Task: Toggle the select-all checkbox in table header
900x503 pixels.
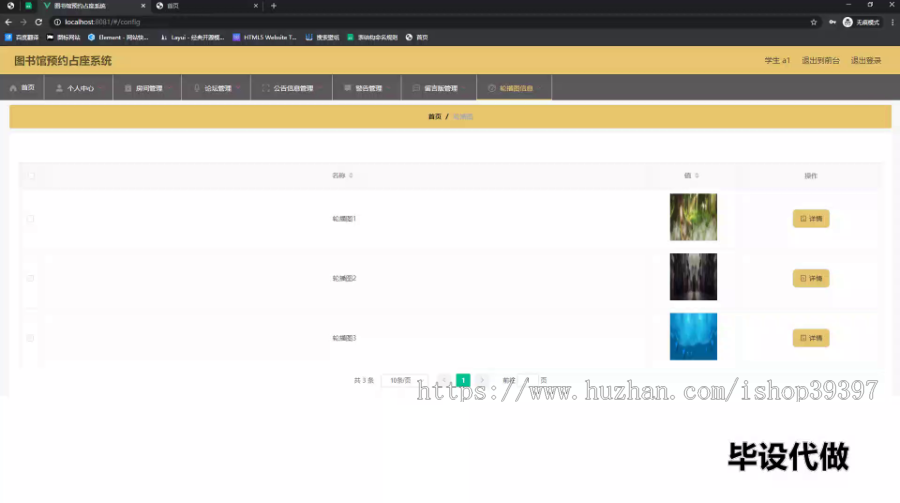Action: click(x=31, y=176)
